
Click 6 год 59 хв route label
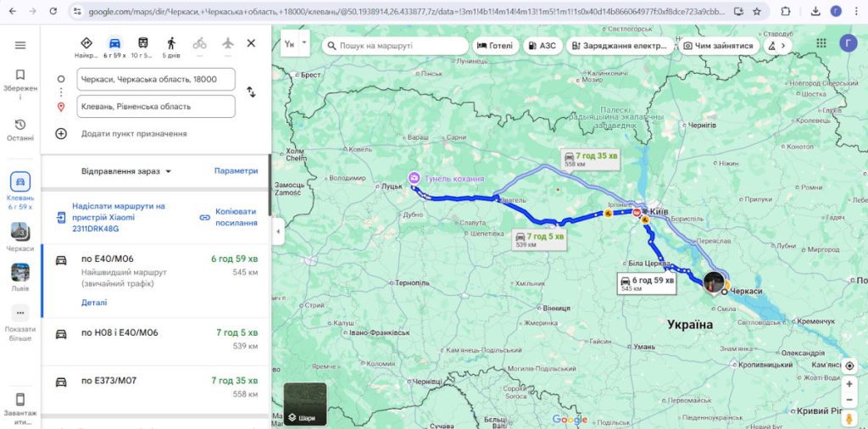pos(647,284)
